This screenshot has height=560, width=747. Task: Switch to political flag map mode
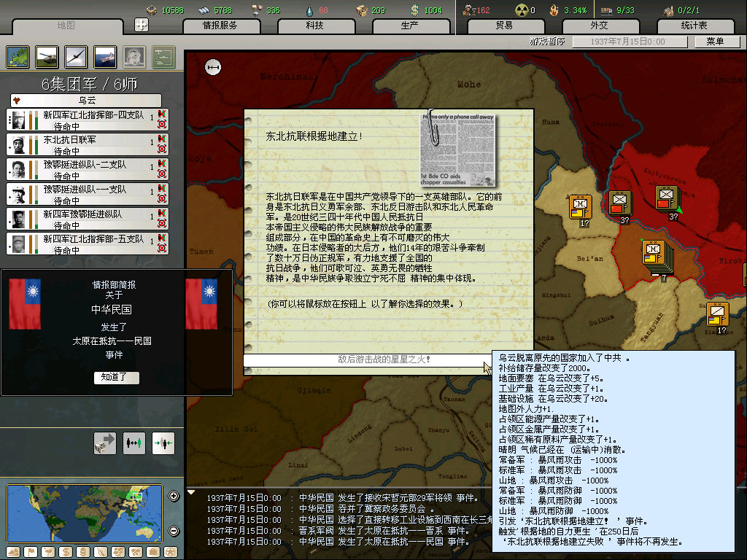point(31,551)
